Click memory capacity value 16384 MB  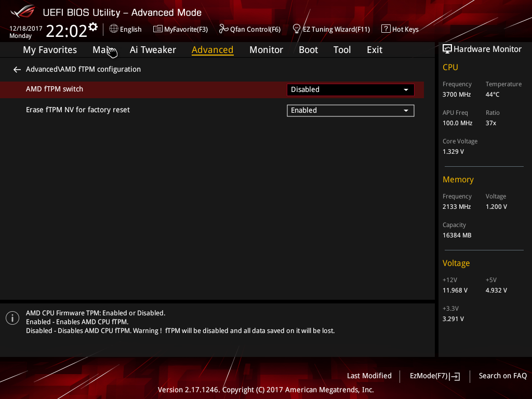tap(457, 235)
